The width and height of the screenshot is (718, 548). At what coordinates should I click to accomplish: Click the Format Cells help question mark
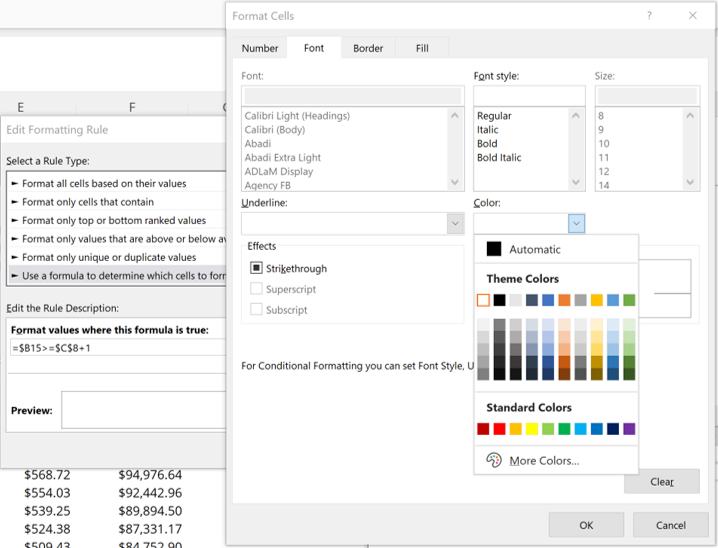pos(649,16)
